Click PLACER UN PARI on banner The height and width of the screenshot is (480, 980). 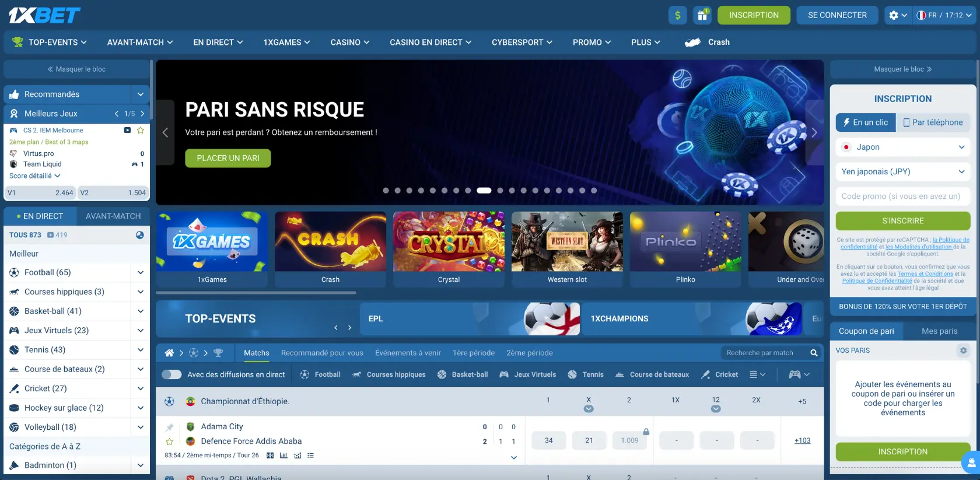[228, 158]
